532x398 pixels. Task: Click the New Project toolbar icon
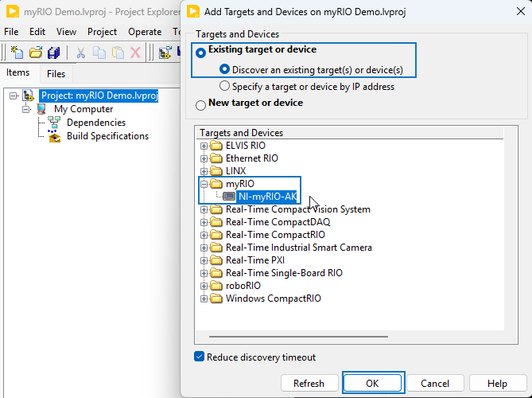pyautogui.click(x=17, y=53)
